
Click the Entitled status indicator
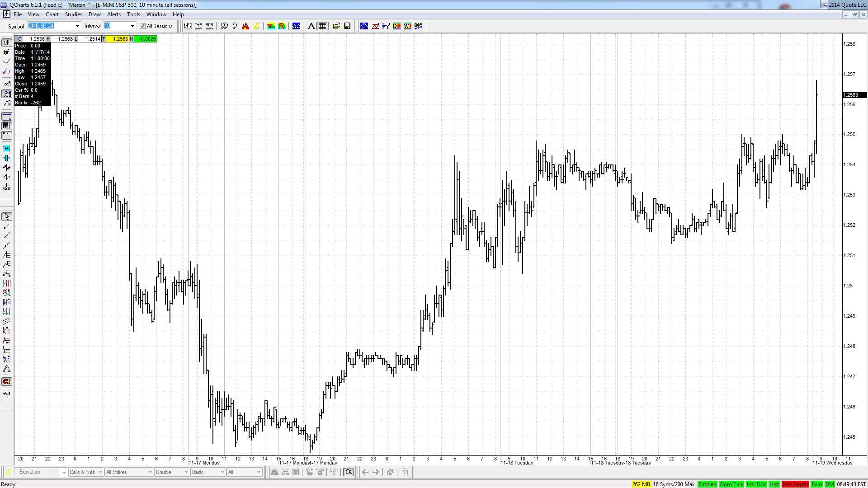tap(707, 484)
